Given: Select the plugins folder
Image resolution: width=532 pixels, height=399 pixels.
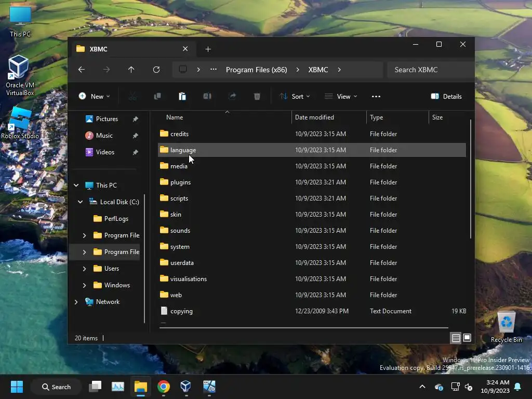Looking at the screenshot, I should pos(312,182).
